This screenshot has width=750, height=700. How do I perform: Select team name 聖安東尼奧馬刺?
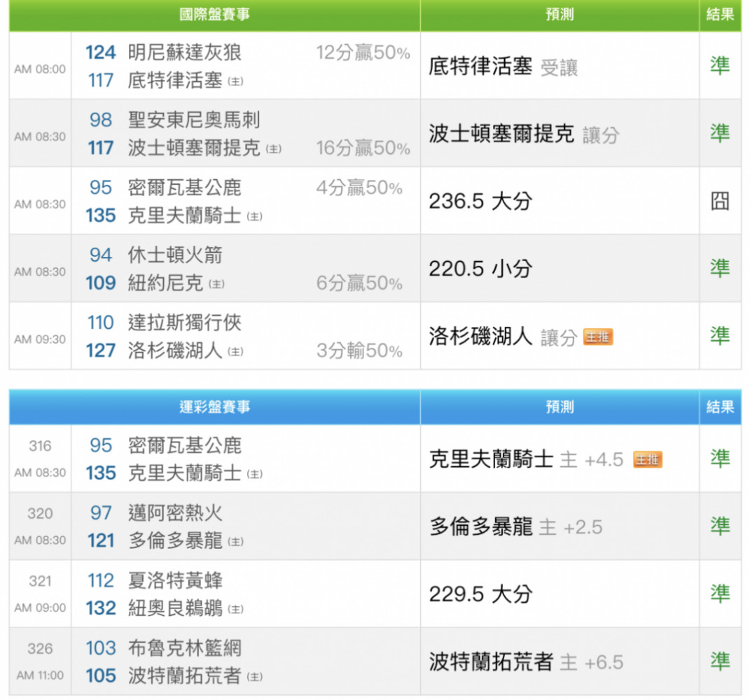click(194, 120)
